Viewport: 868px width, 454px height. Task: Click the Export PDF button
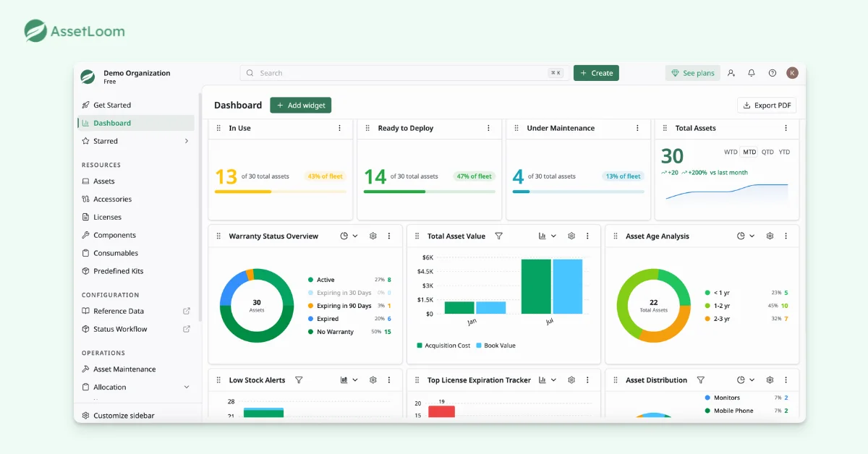coord(767,106)
